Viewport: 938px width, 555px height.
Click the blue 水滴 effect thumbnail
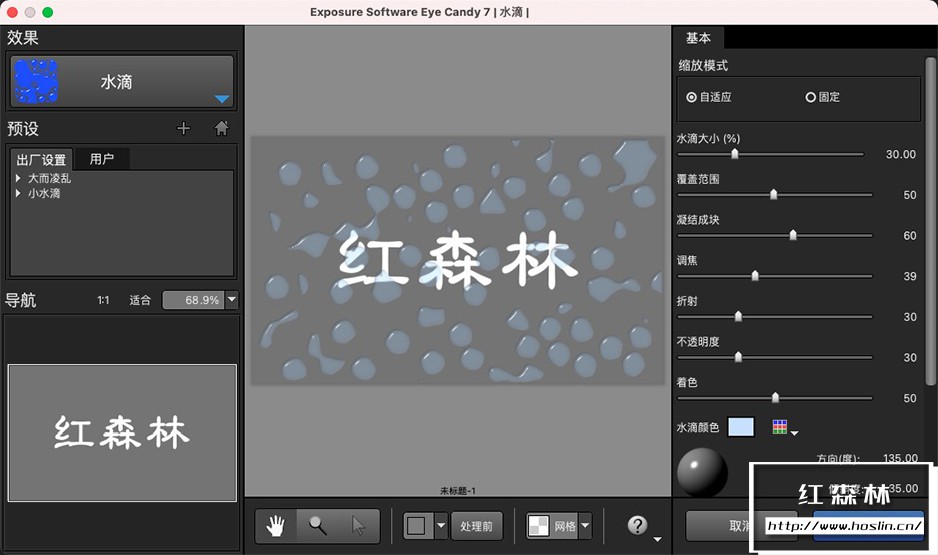pyautogui.click(x=36, y=81)
